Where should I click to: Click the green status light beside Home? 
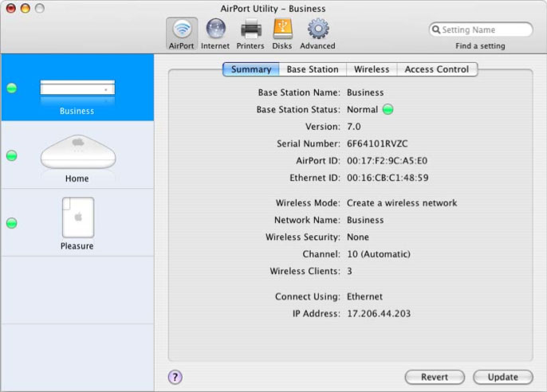coord(12,155)
